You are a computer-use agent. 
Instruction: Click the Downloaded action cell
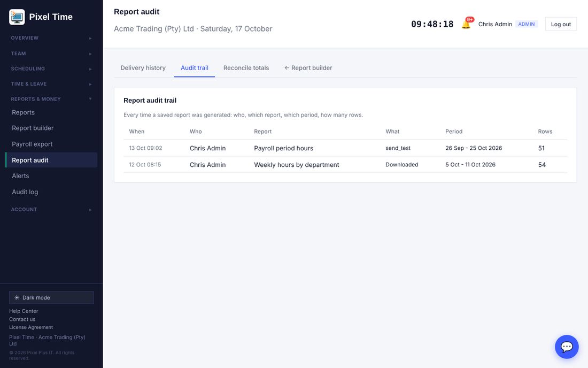point(401,165)
